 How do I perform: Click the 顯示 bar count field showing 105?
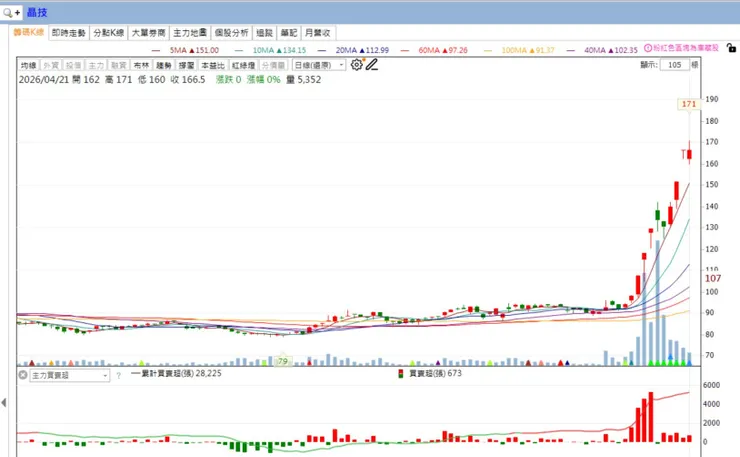pyautogui.click(x=674, y=65)
